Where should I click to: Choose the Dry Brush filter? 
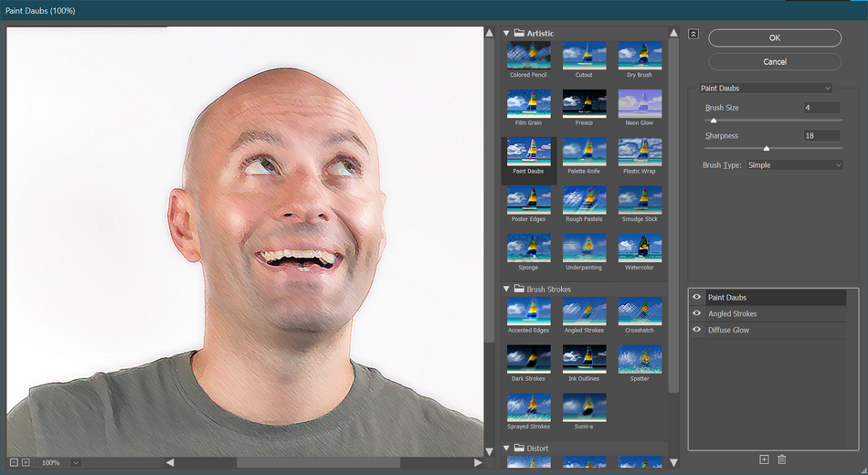640,56
